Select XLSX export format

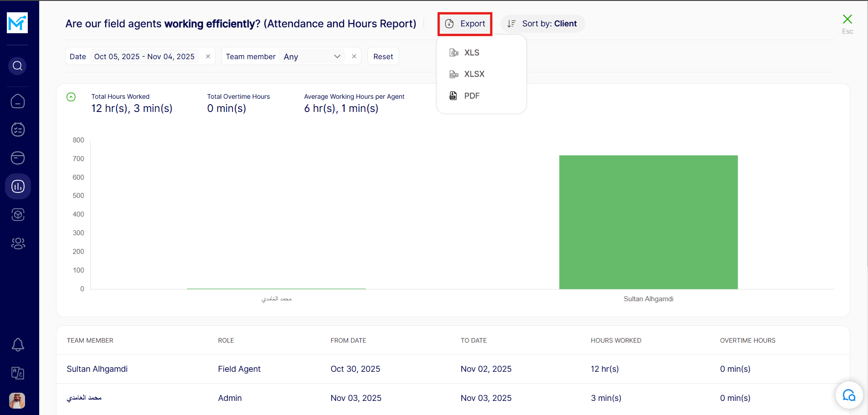(474, 74)
